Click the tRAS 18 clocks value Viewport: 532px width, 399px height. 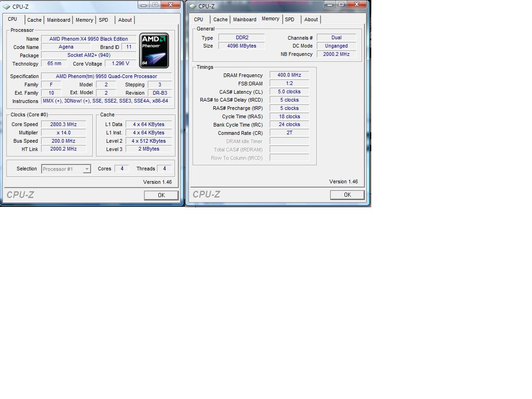(289, 116)
